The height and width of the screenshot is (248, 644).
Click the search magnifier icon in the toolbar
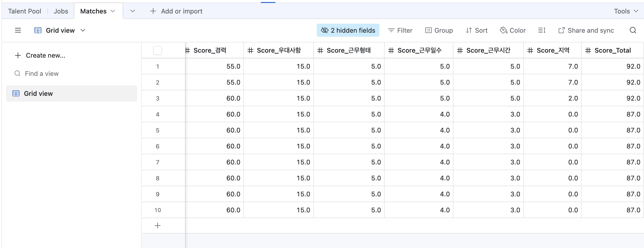(x=633, y=30)
